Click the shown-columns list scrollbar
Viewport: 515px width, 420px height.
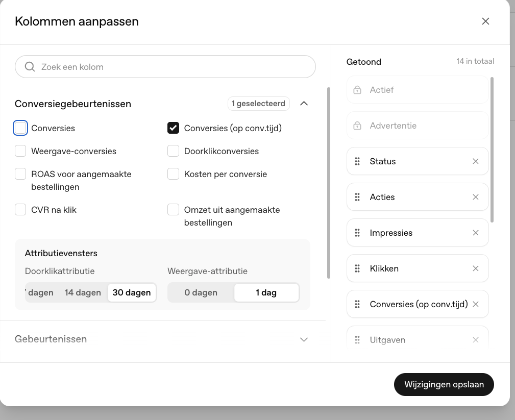click(x=492, y=150)
